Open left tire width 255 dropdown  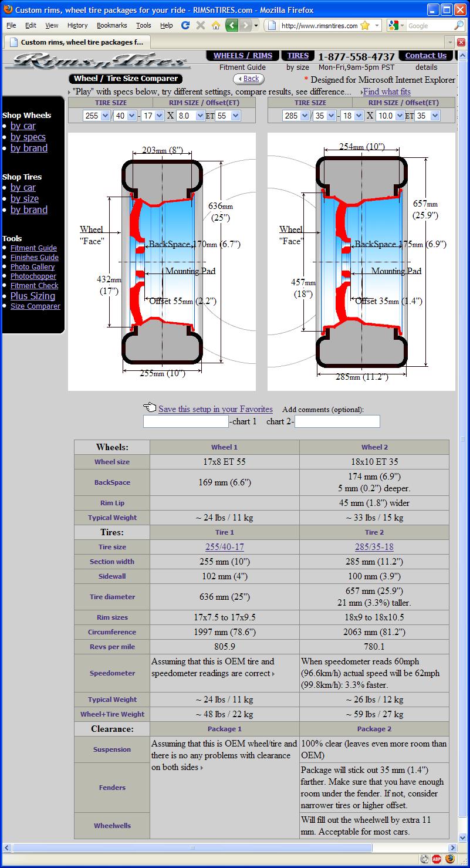(96, 116)
